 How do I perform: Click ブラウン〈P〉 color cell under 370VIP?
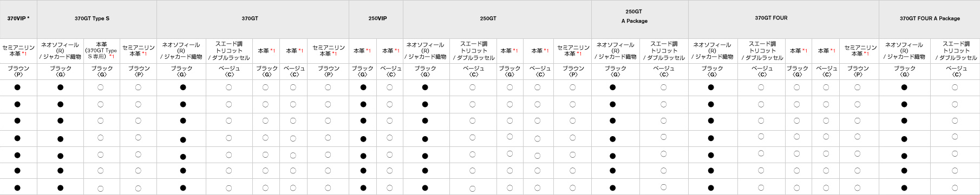click(18, 71)
